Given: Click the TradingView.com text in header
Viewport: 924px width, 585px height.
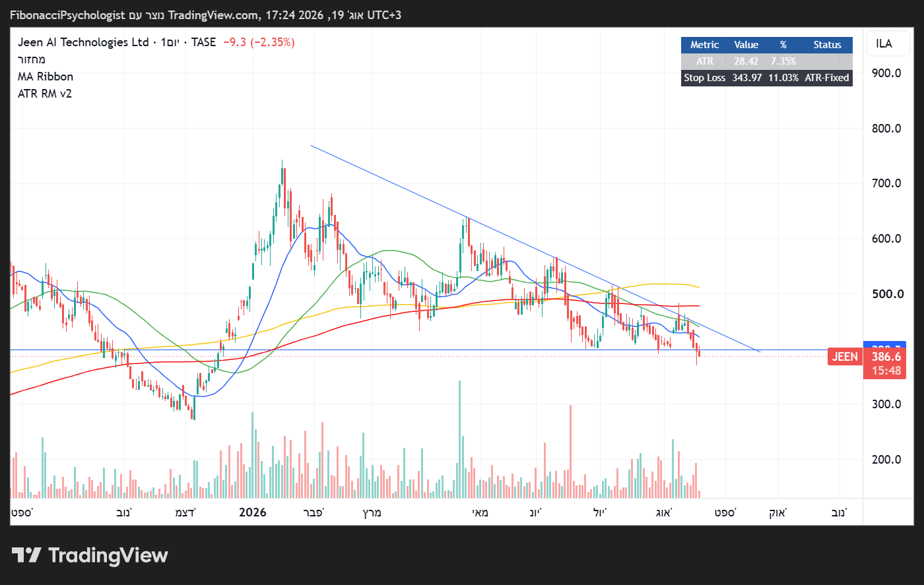Looking at the screenshot, I should [x=214, y=15].
